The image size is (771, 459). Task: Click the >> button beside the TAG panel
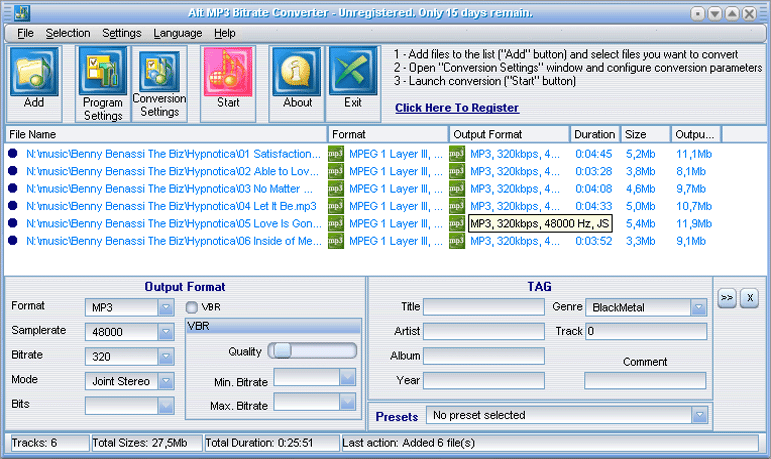[x=727, y=298]
